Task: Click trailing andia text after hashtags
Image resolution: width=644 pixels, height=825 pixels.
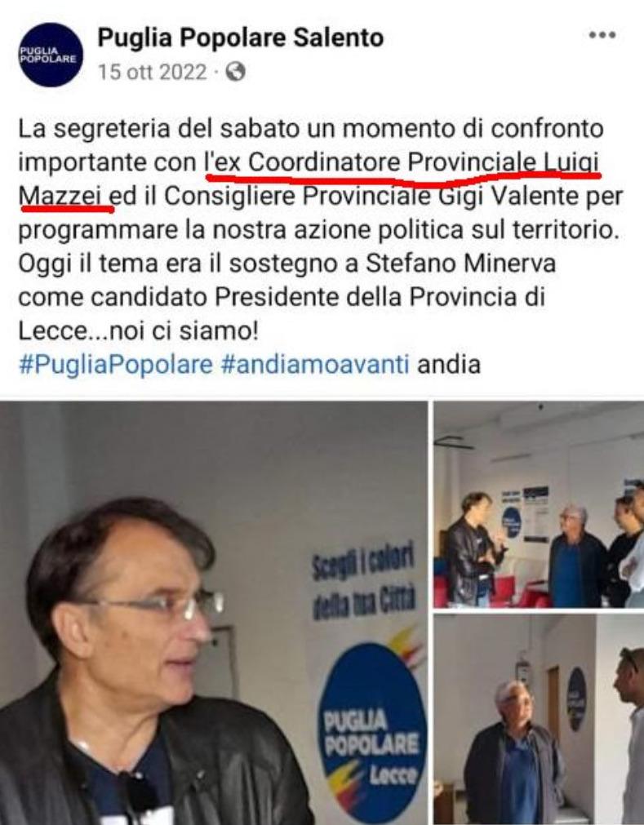Action: click(449, 364)
